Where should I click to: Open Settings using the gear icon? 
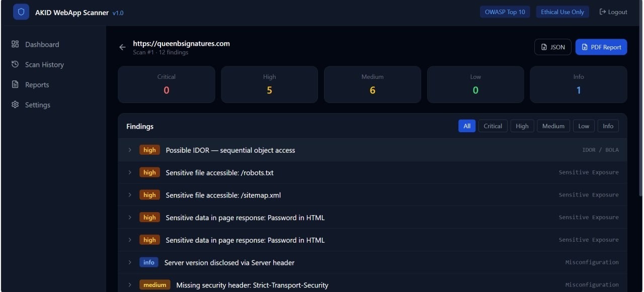click(15, 105)
